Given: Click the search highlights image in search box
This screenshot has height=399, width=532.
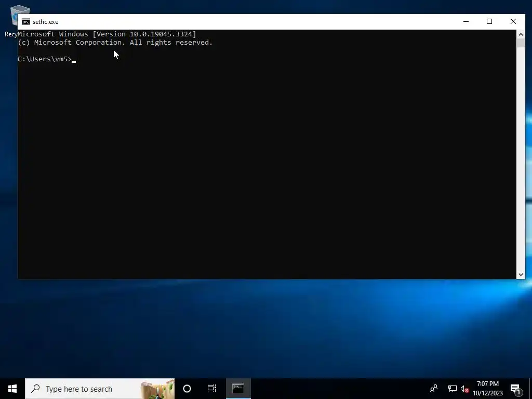Looking at the screenshot, I should (x=157, y=390).
